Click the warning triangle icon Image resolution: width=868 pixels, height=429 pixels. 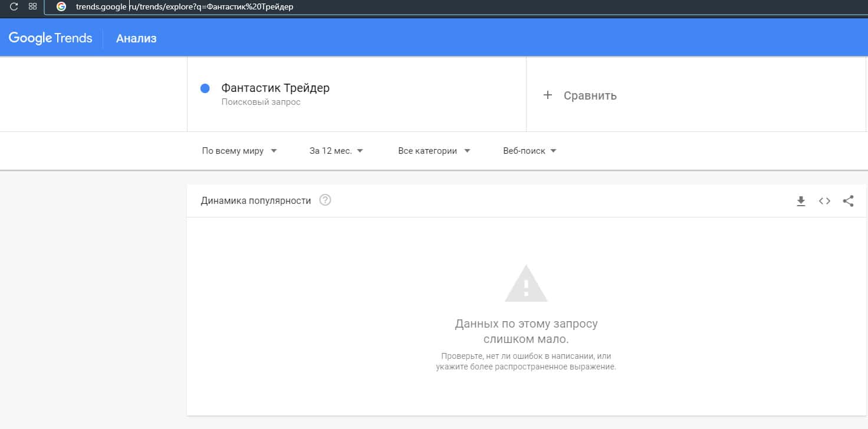(526, 283)
